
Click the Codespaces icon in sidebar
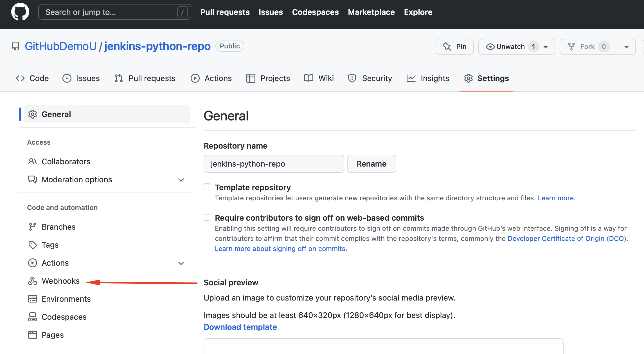point(33,317)
